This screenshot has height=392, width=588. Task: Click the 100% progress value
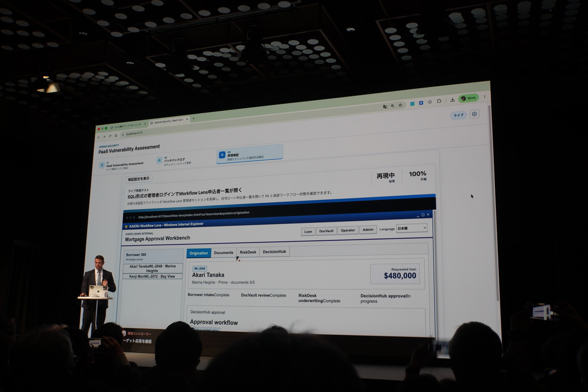point(417,173)
